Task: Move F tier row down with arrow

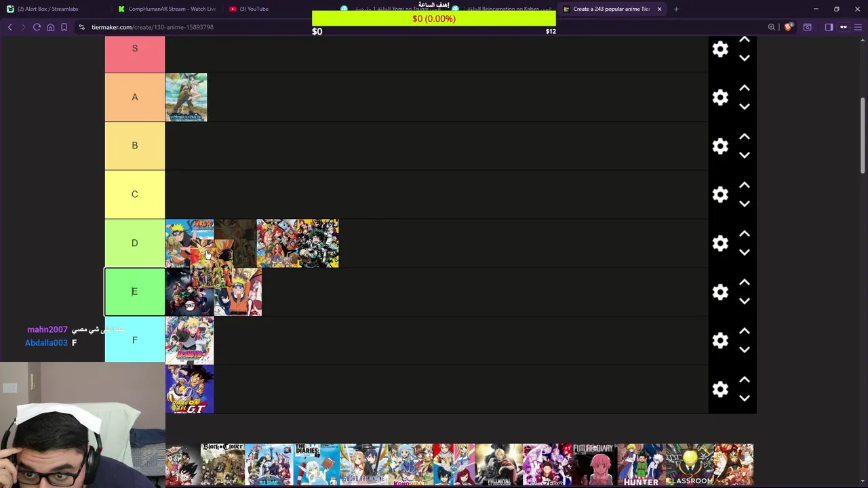Action: 744,350
